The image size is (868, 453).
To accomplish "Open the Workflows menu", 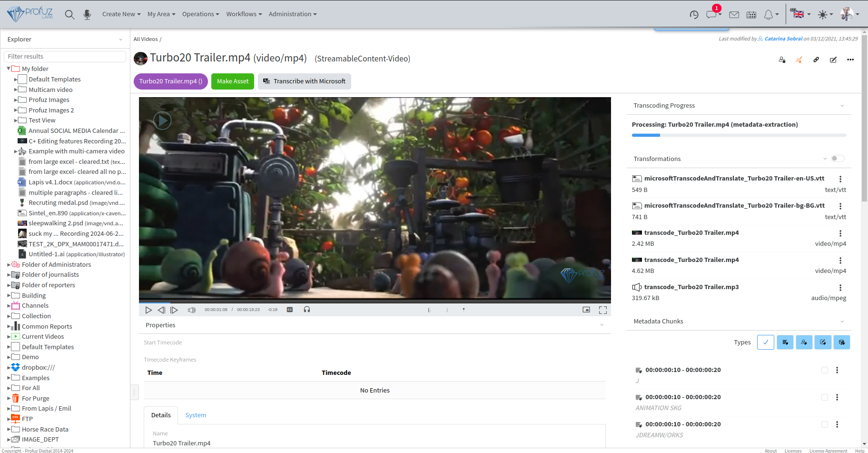I will pos(244,14).
